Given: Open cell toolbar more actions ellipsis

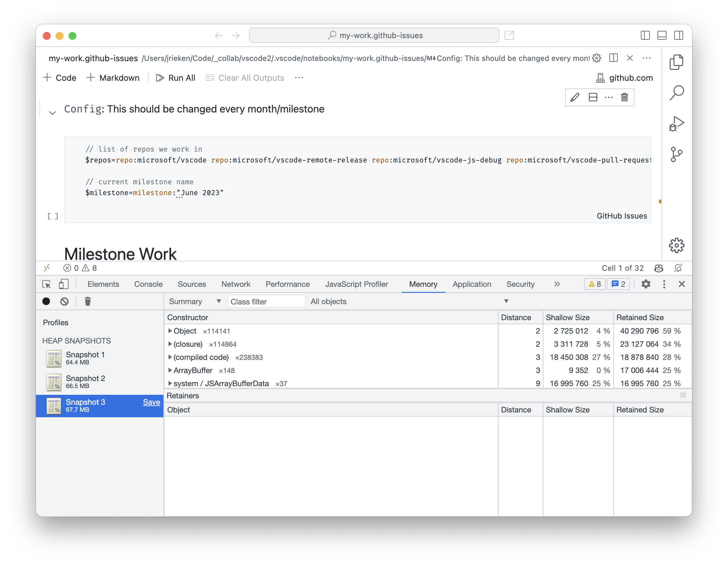Looking at the screenshot, I should coord(609,97).
